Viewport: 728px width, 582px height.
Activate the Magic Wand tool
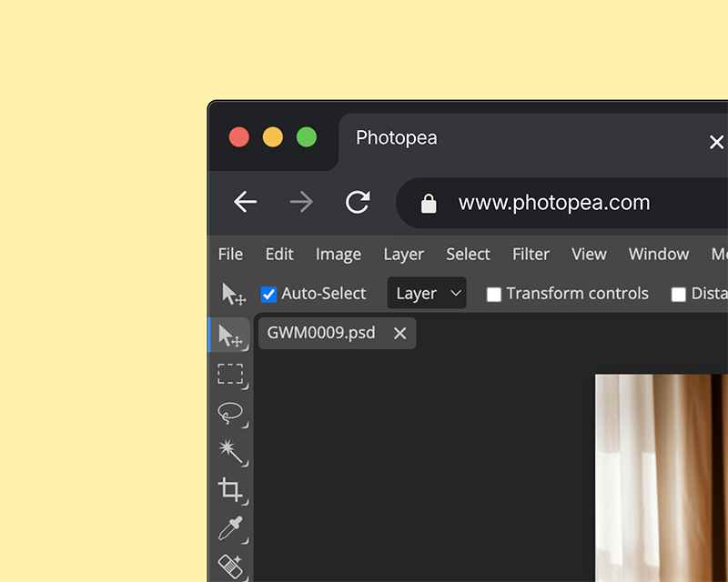[231, 452]
